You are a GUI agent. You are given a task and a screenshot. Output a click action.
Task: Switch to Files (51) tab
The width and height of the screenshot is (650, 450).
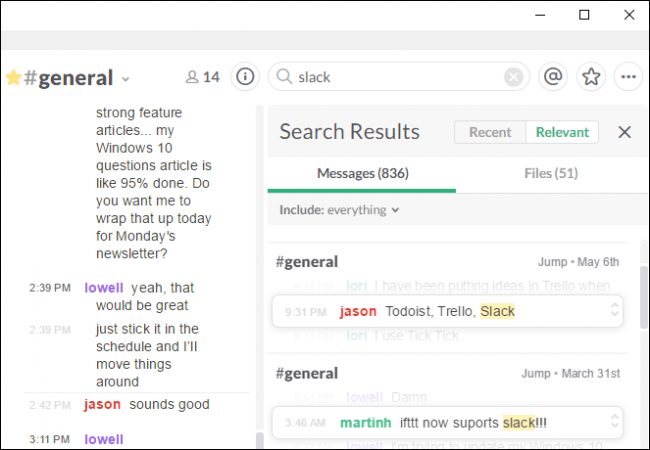[x=551, y=174]
